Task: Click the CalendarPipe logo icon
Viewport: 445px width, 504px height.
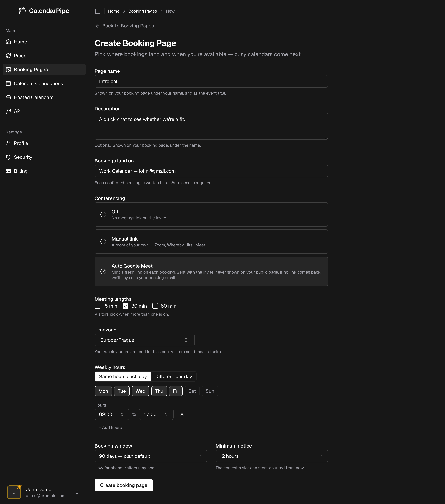Action: (22, 11)
